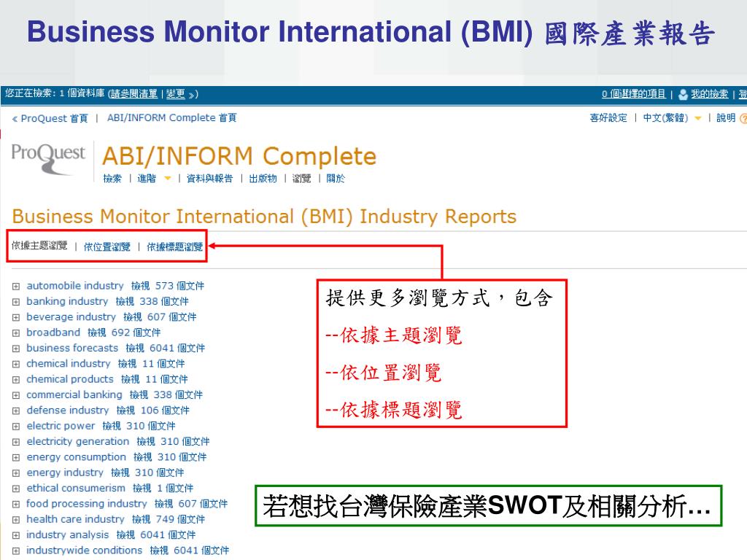View 607 beverage industry documents

pos(160,317)
